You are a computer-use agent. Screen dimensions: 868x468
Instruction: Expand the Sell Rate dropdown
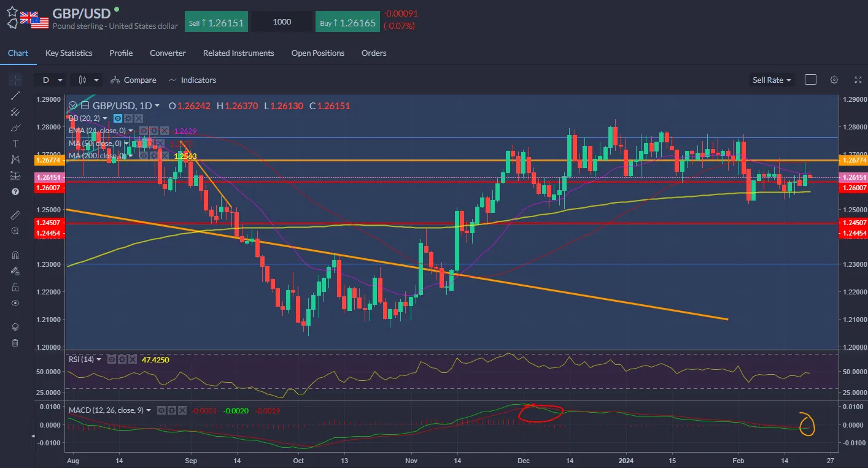[772, 80]
